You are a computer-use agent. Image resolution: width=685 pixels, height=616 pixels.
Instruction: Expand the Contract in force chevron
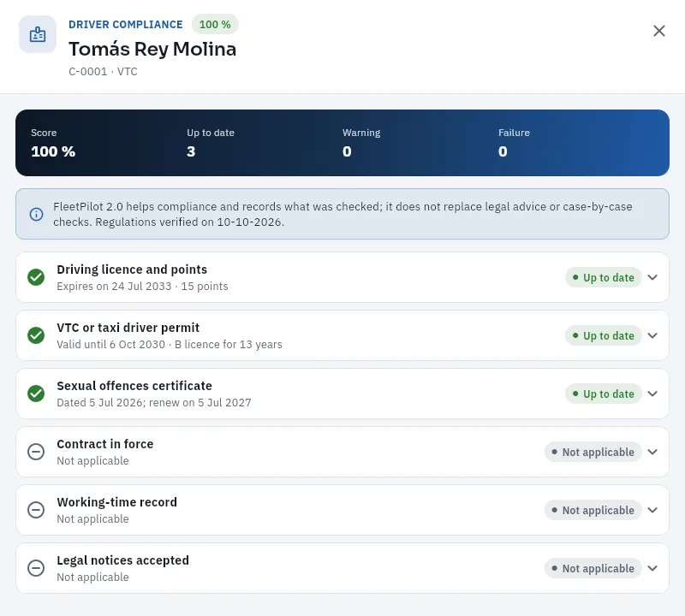tap(652, 452)
